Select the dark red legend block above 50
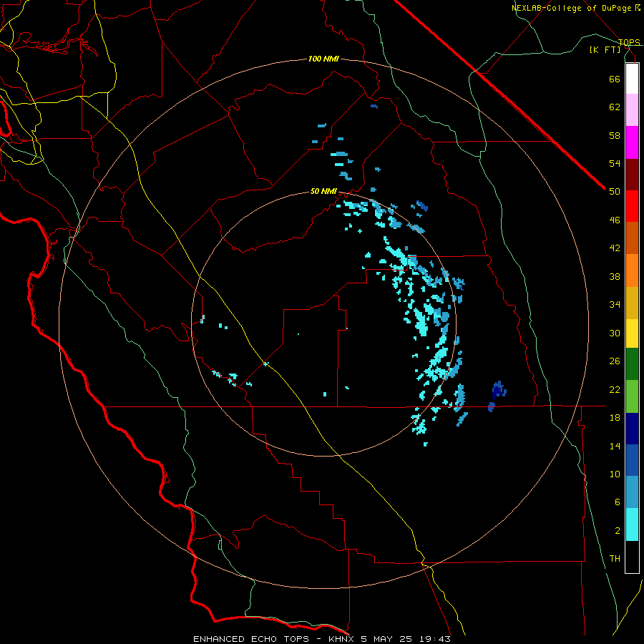The image size is (644, 644). coord(632,175)
